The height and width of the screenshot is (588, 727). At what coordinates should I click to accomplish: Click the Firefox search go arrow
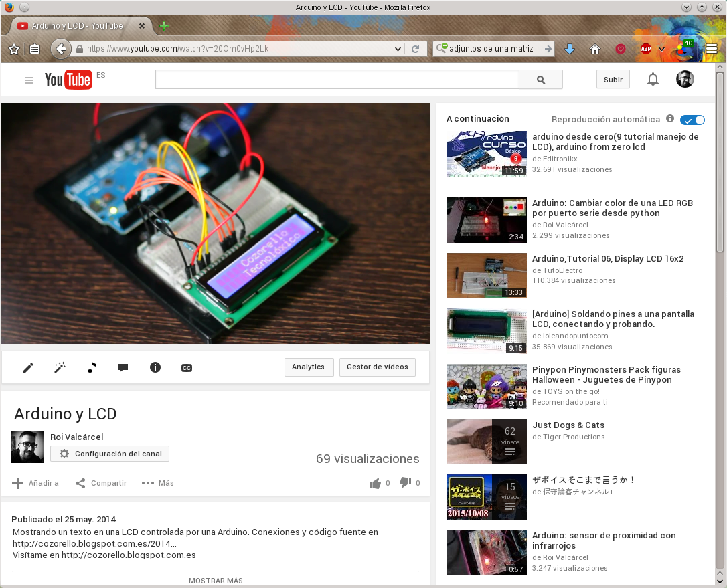[x=548, y=49]
